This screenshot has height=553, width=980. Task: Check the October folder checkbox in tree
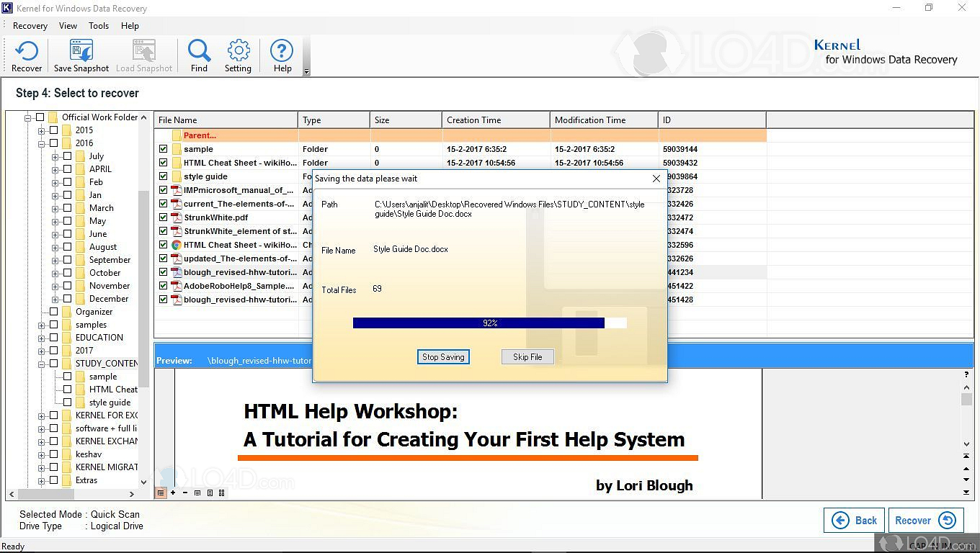(x=67, y=273)
